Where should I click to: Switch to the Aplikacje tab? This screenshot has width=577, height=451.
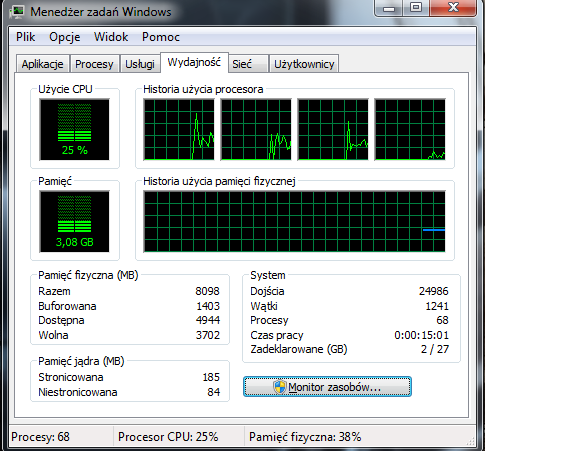(42, 64)
